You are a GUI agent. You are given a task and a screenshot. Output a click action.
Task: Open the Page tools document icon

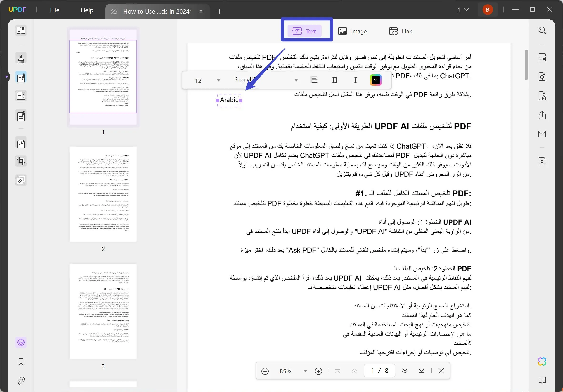click(21, 143)
